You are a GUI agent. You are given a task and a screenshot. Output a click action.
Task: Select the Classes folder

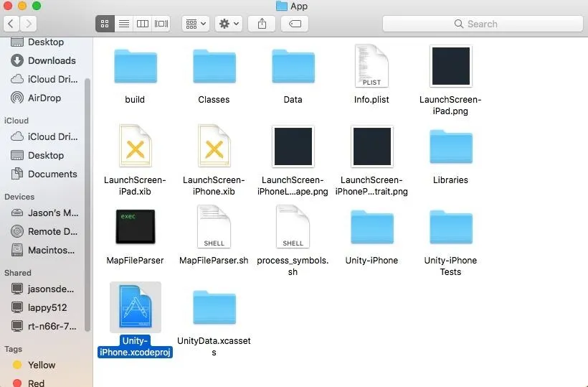[x=214, y=67]
